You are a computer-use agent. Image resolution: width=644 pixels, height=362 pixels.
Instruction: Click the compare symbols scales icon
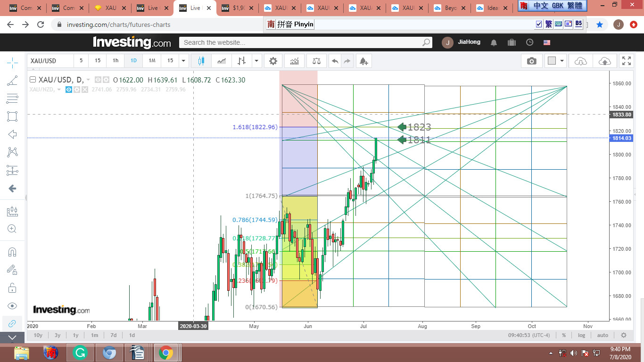316,61
